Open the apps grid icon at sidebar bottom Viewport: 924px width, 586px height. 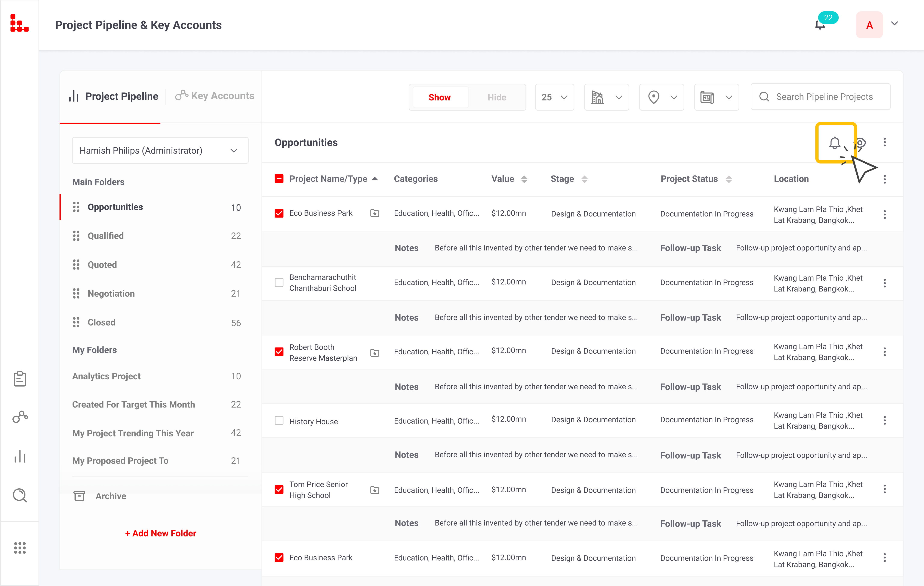click(x=19, y=548)
